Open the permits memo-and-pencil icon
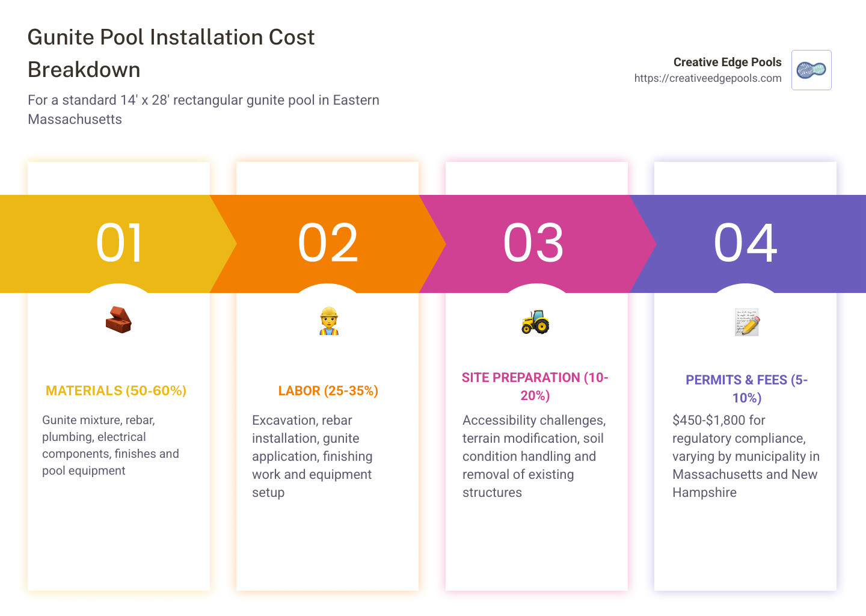This screenshot has height=616, width=866. [745, 322]
